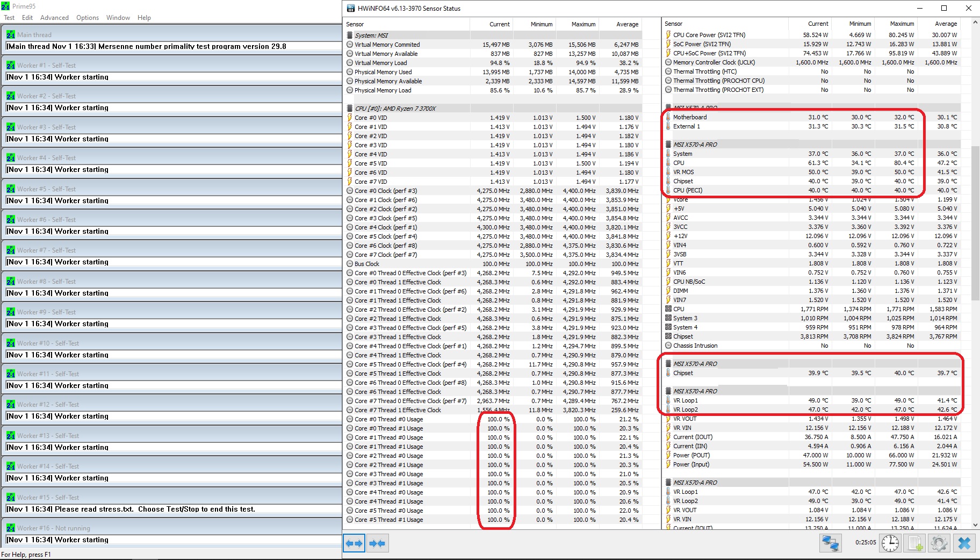The height and width of the screenshot is (560, 980).
Task: Open the Help menu in Prime95
Action: (144, 18)
